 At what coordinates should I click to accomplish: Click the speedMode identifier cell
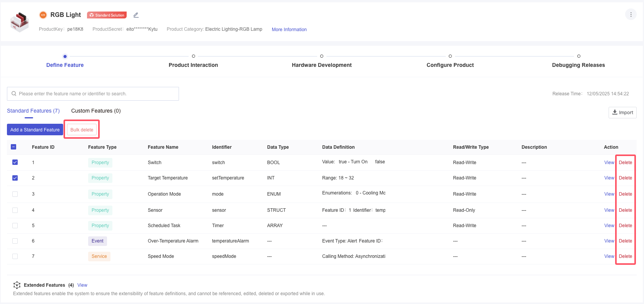click(224, 256)
